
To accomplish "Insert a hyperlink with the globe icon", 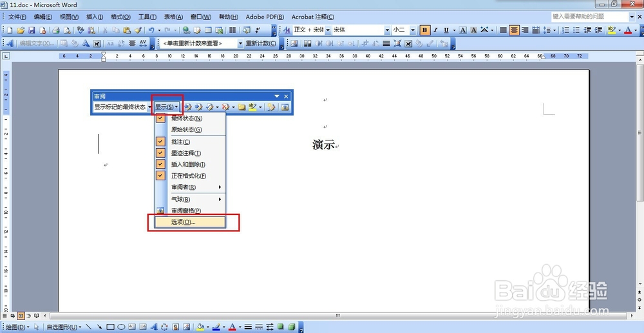I will point(186,30).
